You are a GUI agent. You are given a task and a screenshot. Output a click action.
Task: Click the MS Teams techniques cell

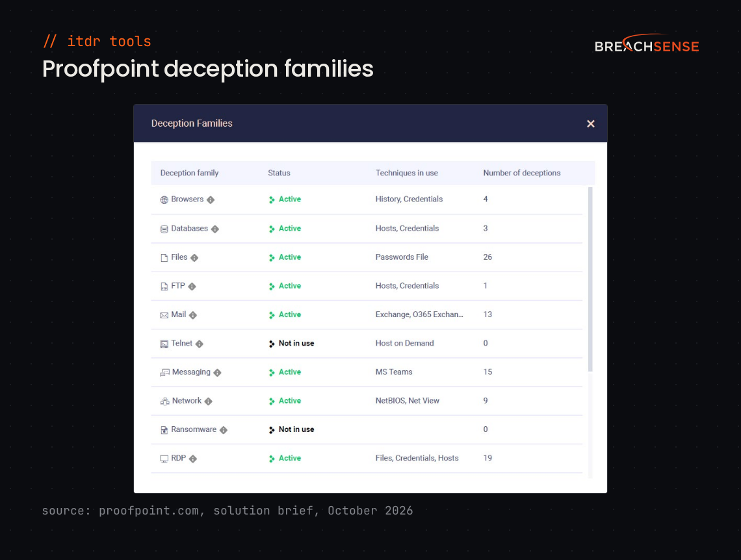394,372
